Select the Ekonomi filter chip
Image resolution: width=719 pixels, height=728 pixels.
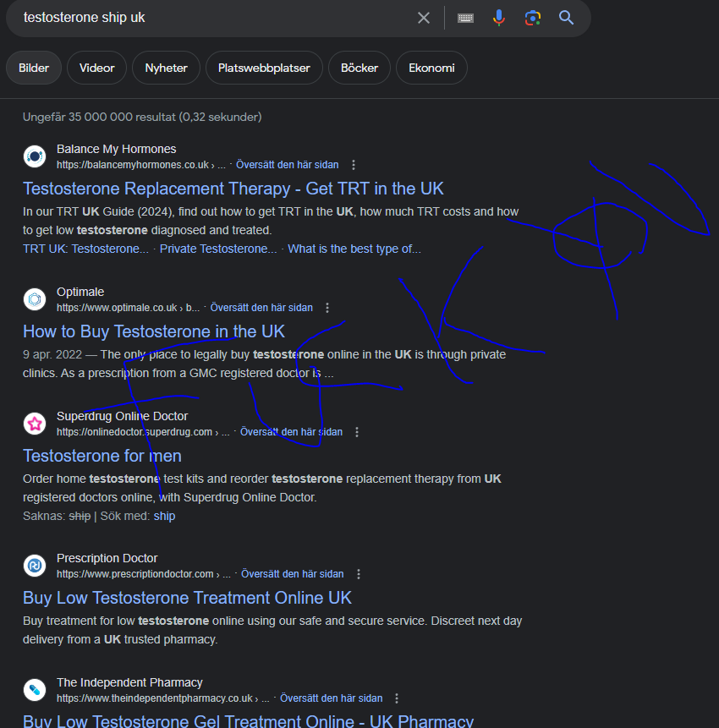coord(431,68)
